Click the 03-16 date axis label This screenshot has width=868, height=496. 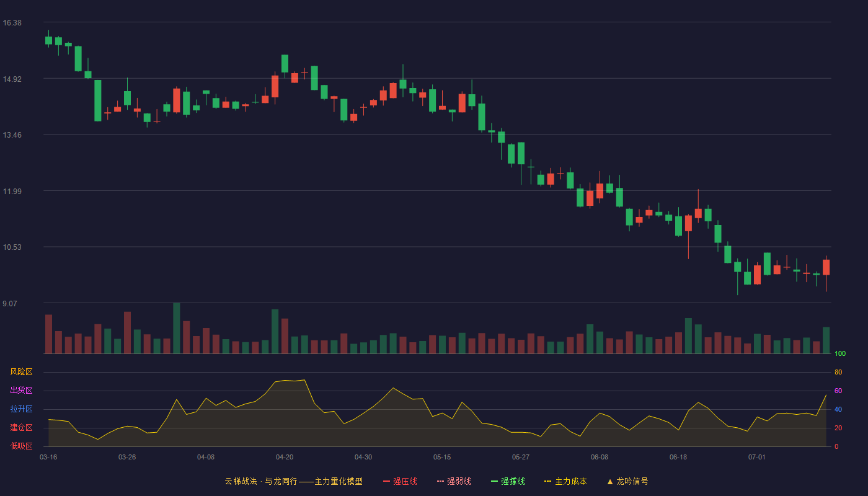click(x=48, y=457)
